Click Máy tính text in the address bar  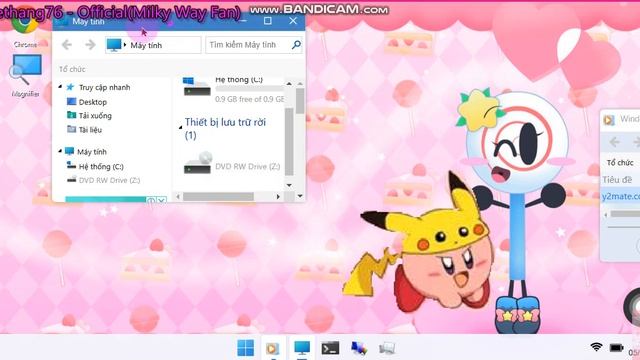(146, 45)
